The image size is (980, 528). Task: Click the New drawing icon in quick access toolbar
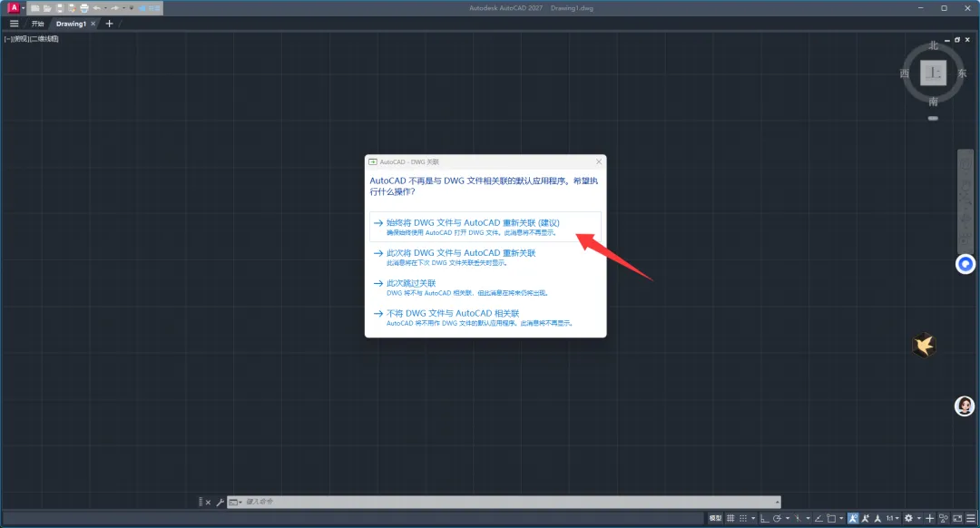point(35,8)
